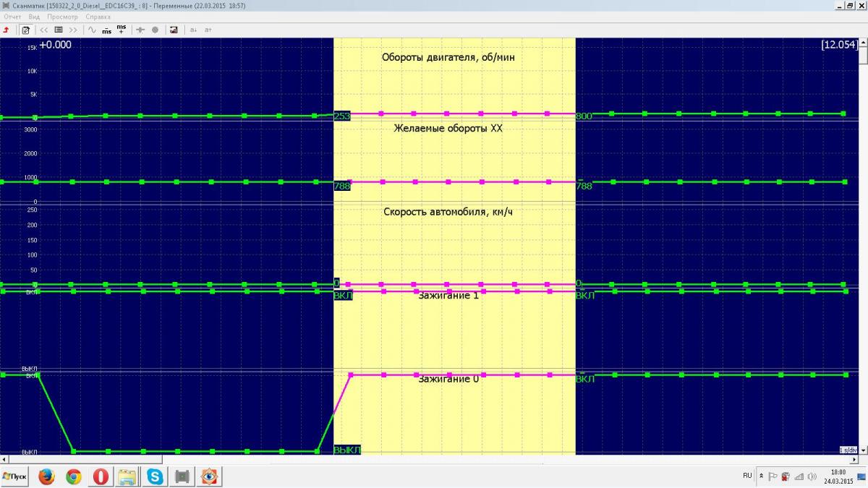The height and width of the screenshot is (488, 868).
Task: Open the 1 s/div scale dropdown arrow
Action: pyautogui.click(x=861, y=450)
